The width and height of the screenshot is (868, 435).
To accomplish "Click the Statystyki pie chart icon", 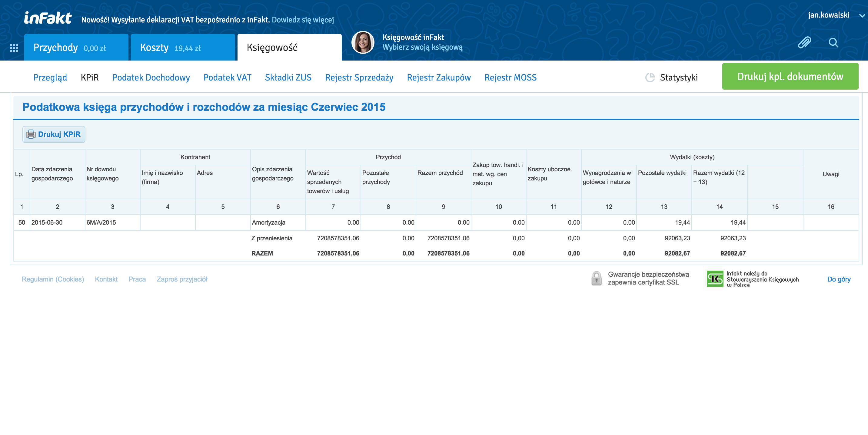I will [650, 77].
